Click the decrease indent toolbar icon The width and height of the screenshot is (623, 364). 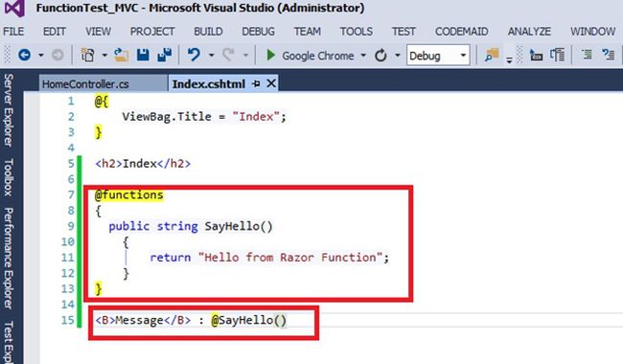(536, 56)
